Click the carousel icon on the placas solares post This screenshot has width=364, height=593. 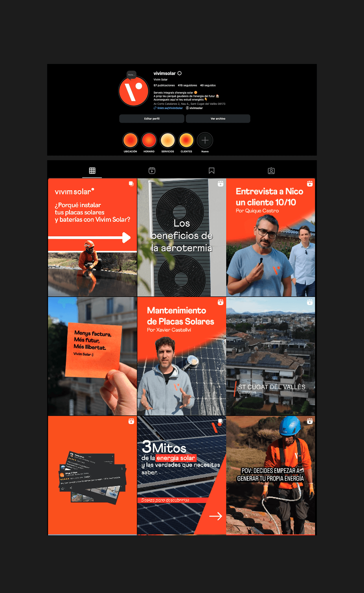pos(131,184)
